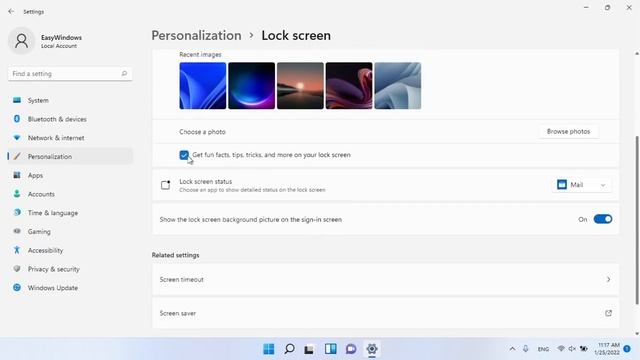Show hidden icons in system tray
Screen dimensions: 640x360
pyautogui.click(x=512, y=349)
